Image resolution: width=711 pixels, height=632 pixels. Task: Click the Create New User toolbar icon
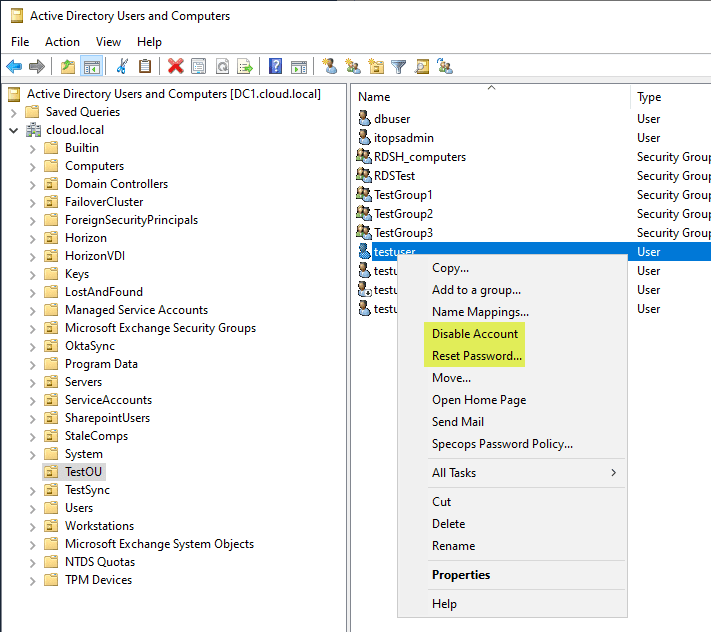click(330, 67)
